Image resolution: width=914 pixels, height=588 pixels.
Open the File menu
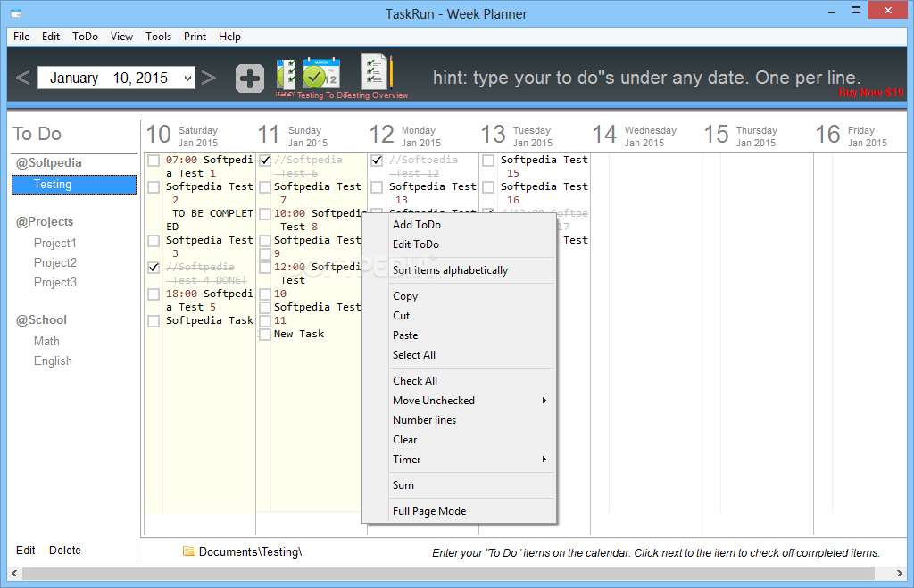(x=21, y=36)
